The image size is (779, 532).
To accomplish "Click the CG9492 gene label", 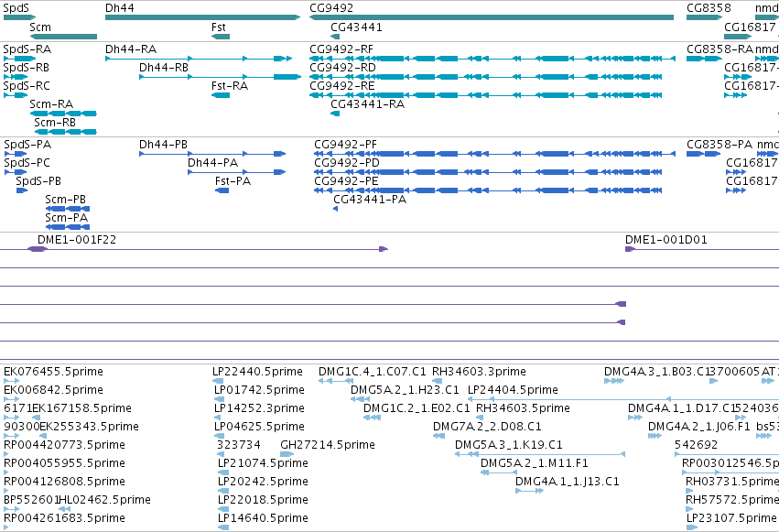I will pyautogui.click(x=331, y=8).
